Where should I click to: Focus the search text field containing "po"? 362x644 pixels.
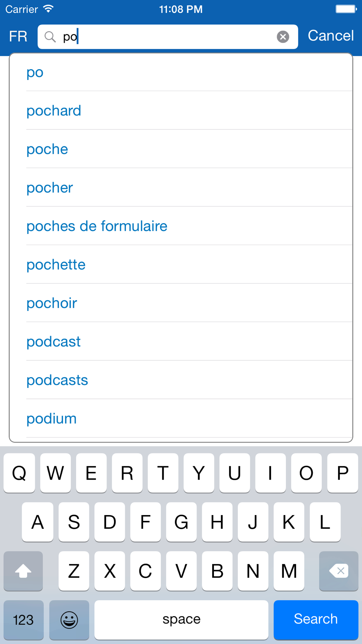tap(168, 37)
